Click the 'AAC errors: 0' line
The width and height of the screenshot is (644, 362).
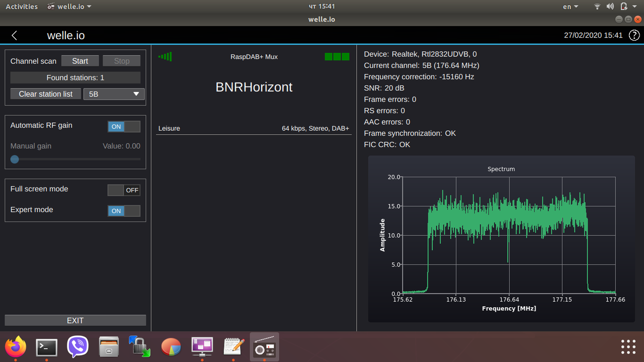pos(387,122)
